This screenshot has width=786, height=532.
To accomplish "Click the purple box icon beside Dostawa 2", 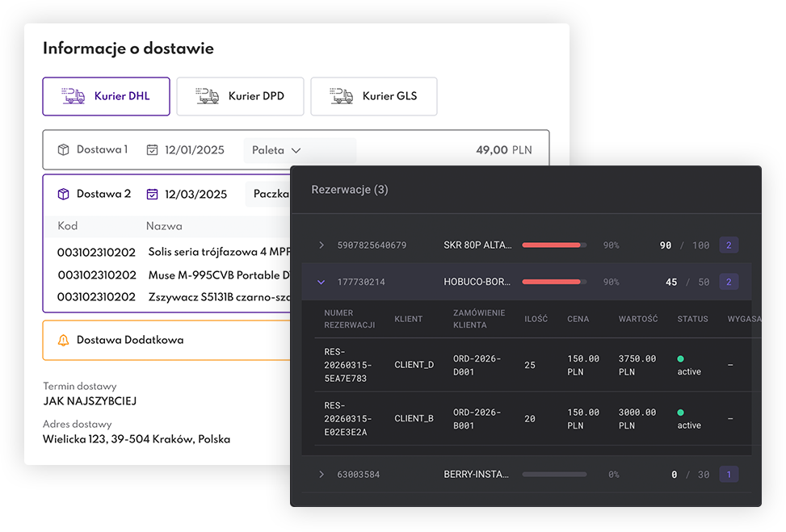I will coord(63,195).
